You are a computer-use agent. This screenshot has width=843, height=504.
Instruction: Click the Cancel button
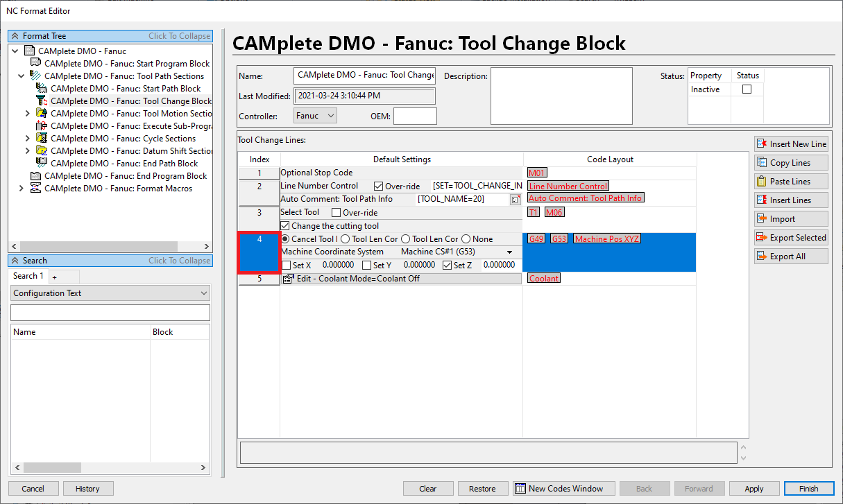tap(33, 489)
